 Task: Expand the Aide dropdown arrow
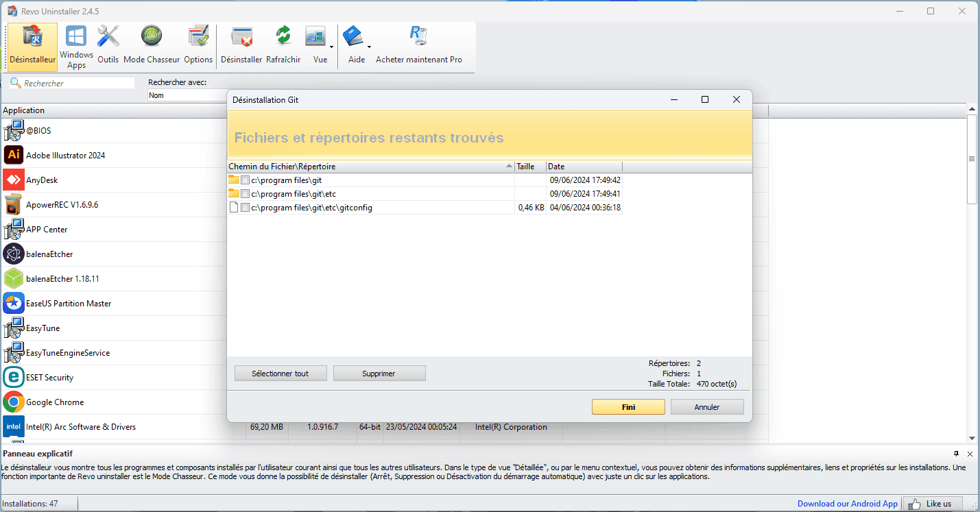click(369, 47)
